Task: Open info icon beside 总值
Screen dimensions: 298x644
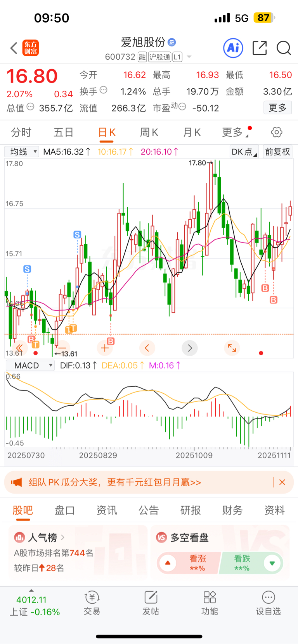Action: coord(30,107)
